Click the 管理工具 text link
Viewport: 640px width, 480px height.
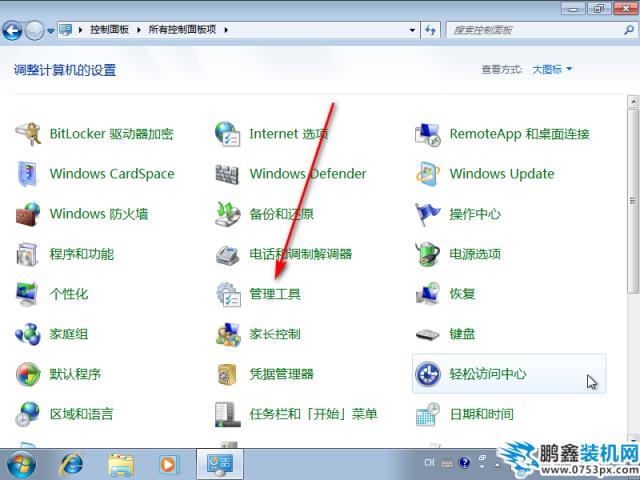coord(275,294)
